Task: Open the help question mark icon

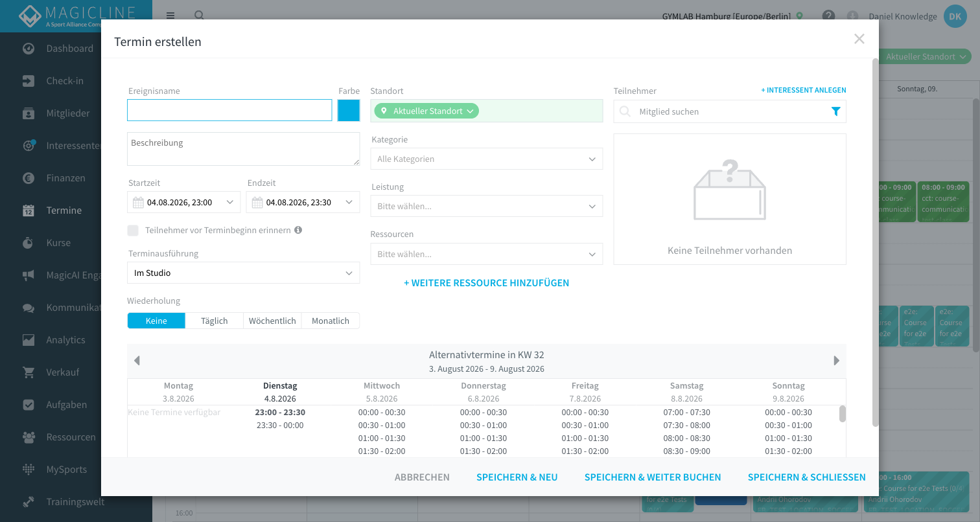Action: 828,16
